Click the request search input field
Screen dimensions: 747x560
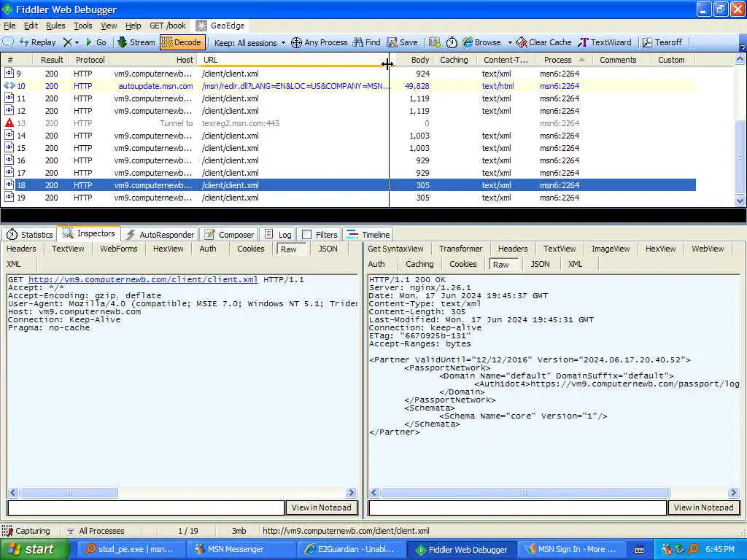point(146,507)
